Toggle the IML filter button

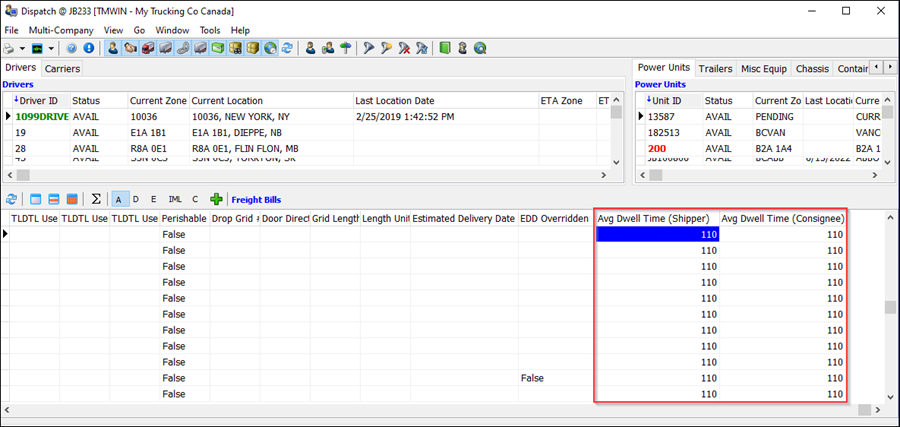tap(175, 199)
